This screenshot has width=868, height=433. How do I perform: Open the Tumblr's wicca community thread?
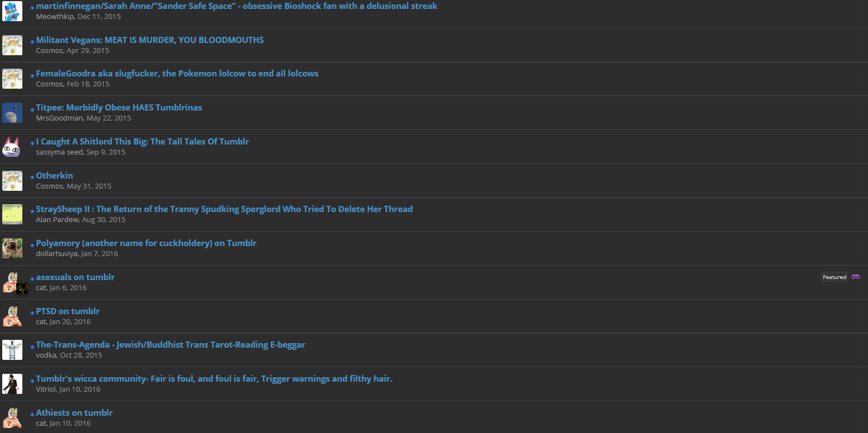click(x=214, y=379)
